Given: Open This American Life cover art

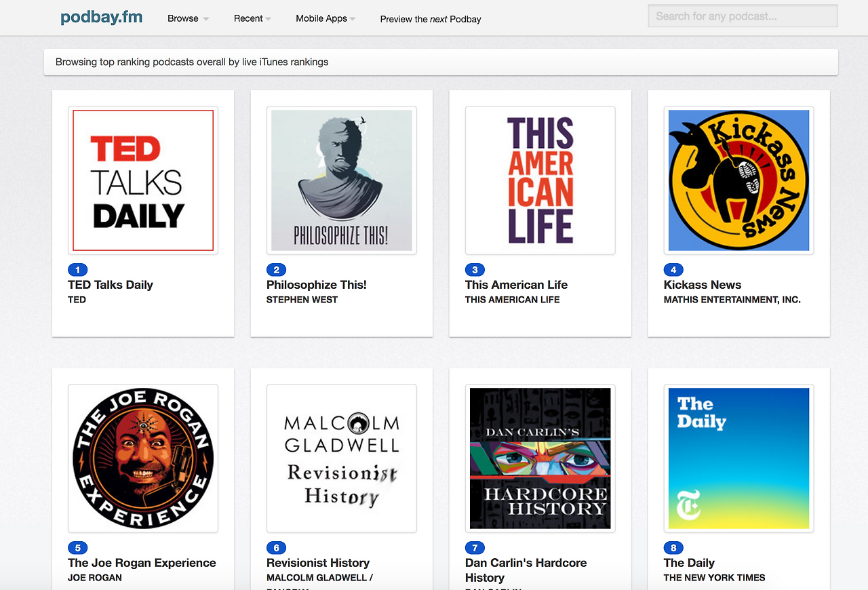Looking at the screenshot, I should tap(540, 180).
